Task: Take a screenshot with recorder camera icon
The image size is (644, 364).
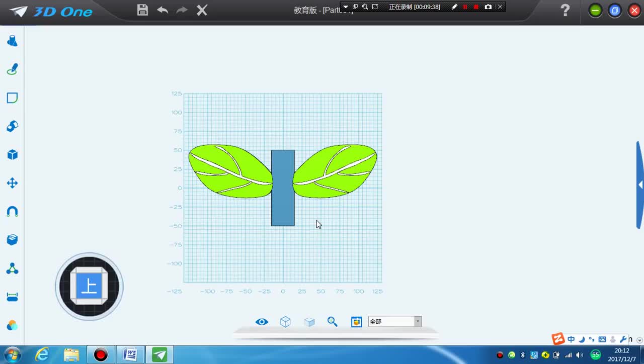Action: [488, 7]
